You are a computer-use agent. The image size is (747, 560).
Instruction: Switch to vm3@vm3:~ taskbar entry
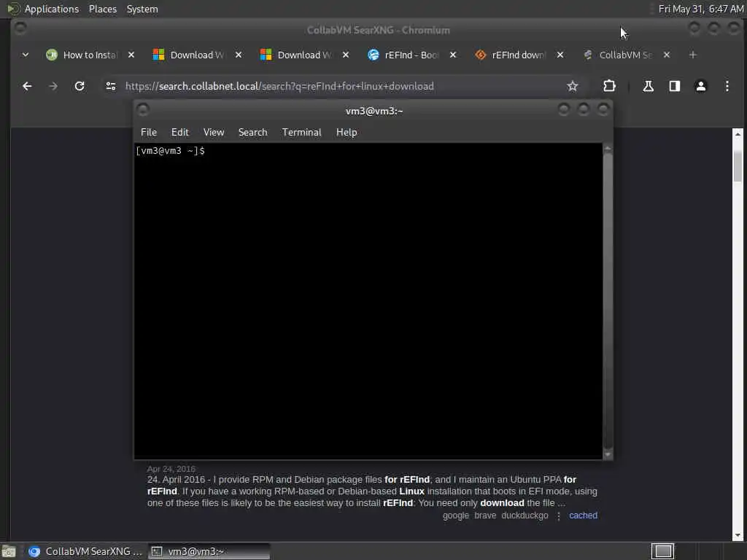(209, 551)
